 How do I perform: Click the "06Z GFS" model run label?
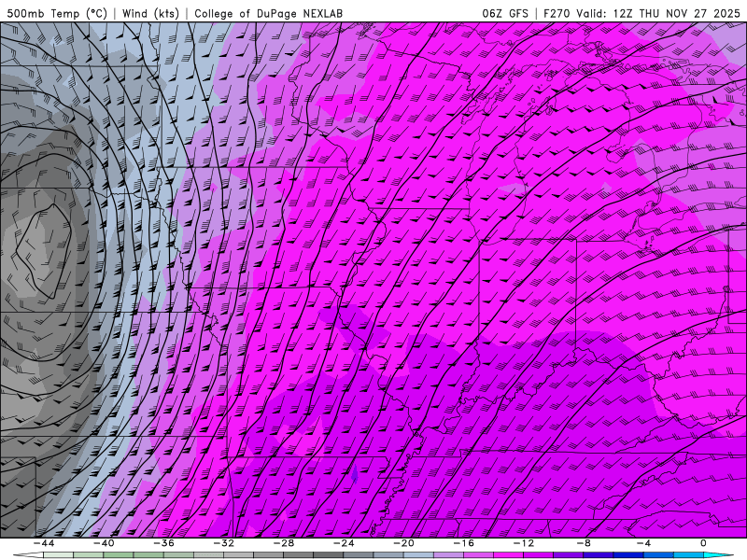(505, 14)
